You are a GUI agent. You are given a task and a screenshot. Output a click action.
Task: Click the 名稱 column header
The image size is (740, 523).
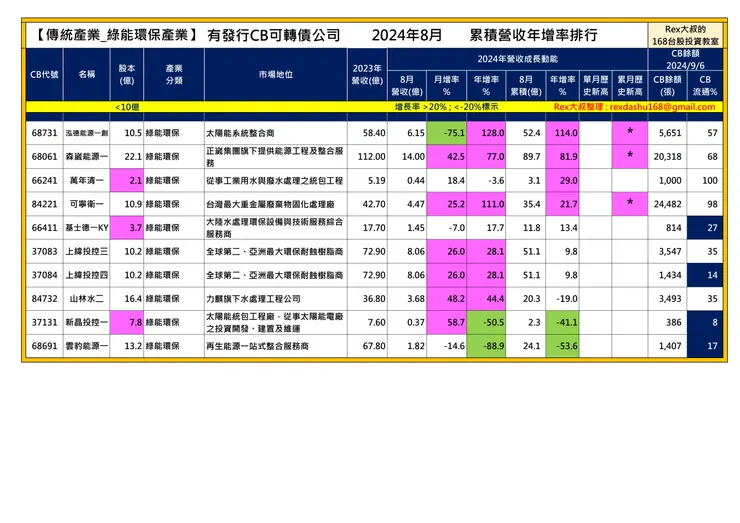[x=86, y=75]
